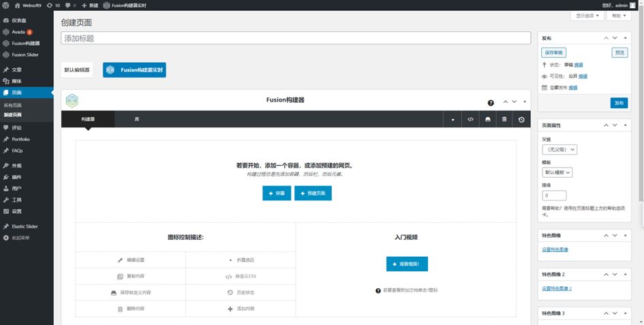Open Avada in the sidebar menu
Image resolution: width=644 pixels, height=325 pixels.
pyautogui.click(x=18, y=31)
